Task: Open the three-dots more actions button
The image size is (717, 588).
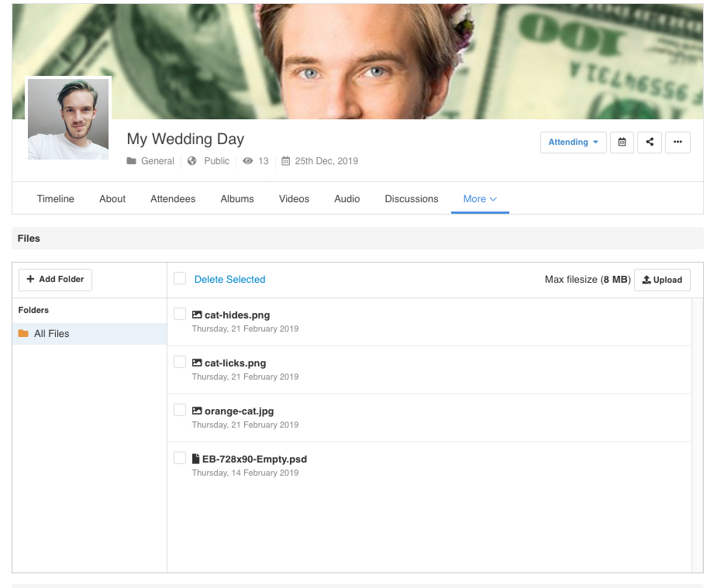Action: 677,142
